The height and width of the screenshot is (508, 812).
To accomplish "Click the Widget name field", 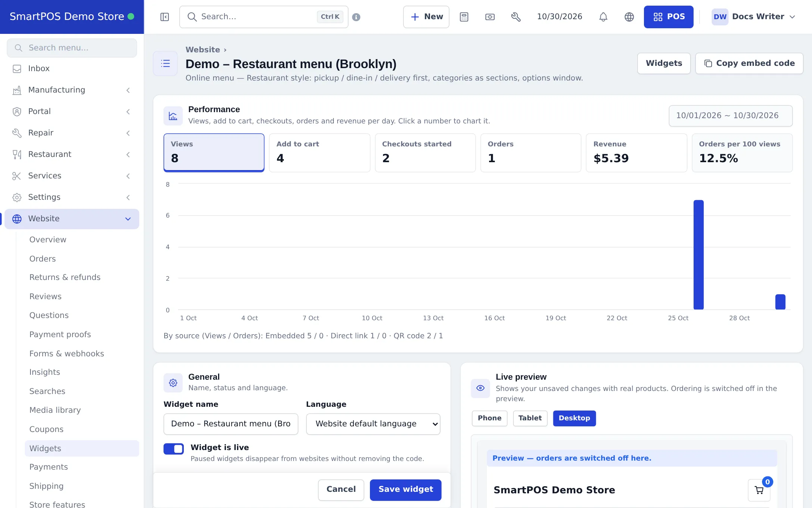I will [231, 424].
